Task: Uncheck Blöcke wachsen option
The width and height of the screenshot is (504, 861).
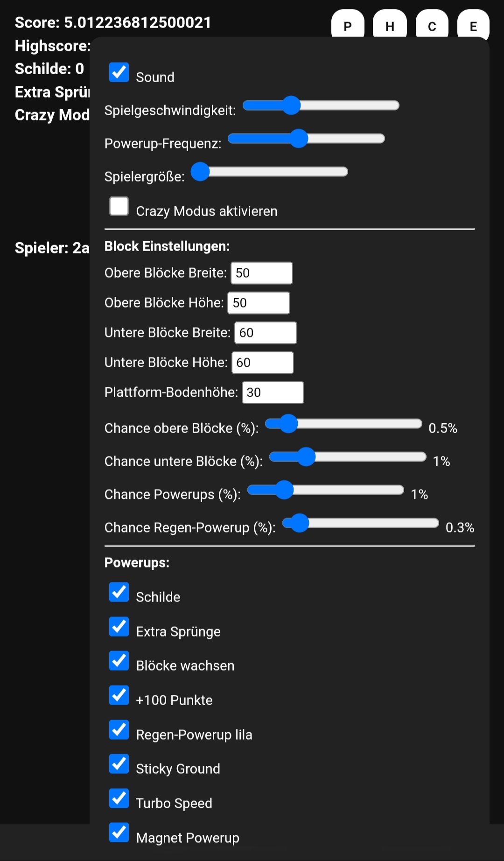Action: point(119,661)
